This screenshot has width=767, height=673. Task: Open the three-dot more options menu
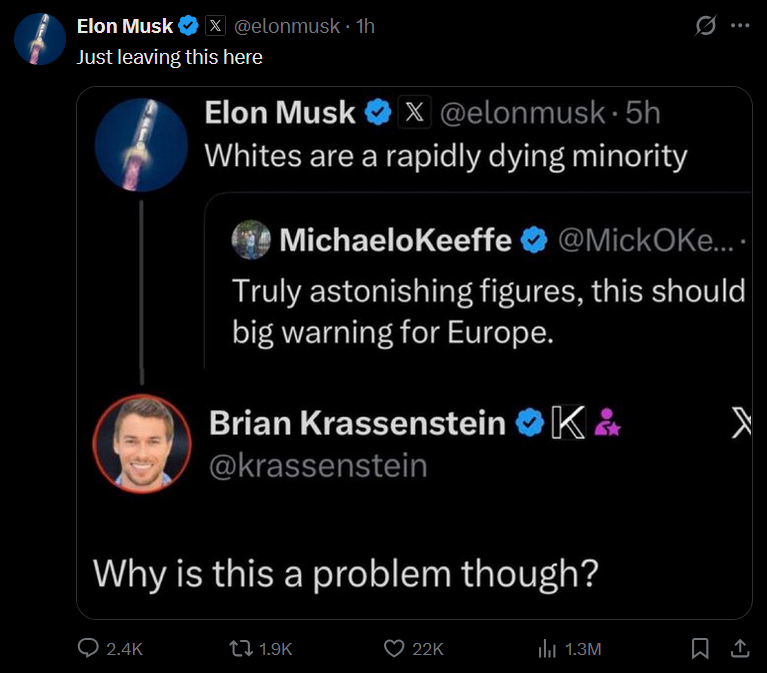(x=740, y=26)
